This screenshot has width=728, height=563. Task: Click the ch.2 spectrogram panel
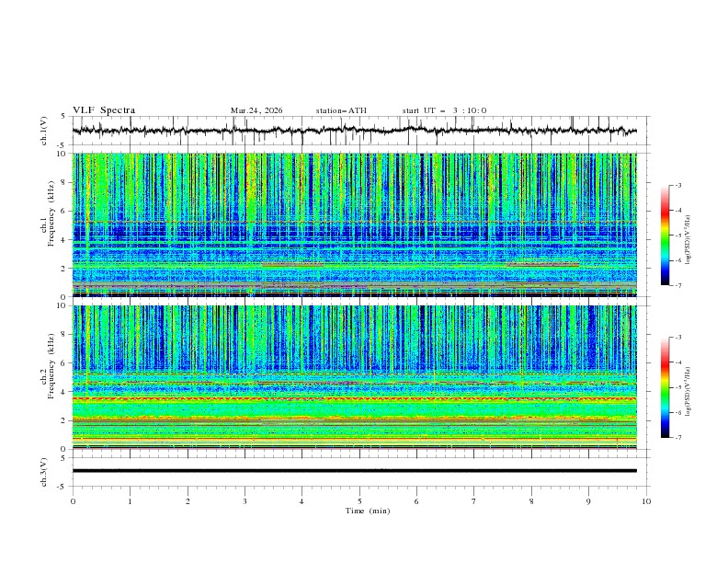click(354, 377)
